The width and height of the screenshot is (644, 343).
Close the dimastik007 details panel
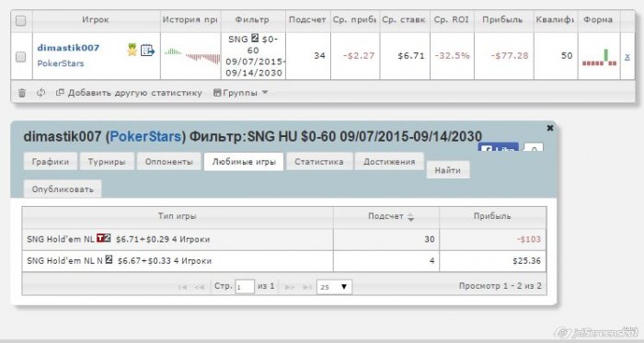(x=550, y=128)
